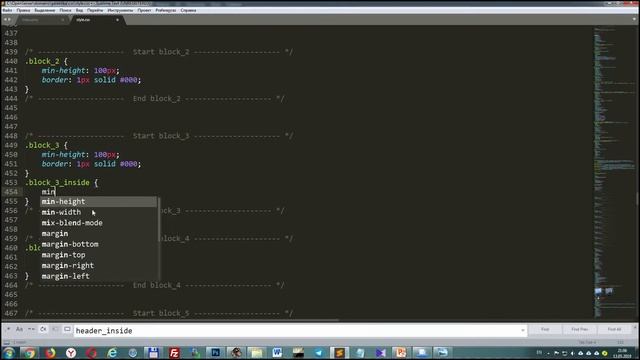The image size is (640, 360).
Task: Open Photoshop from taskbar
Action: [216, 353]
